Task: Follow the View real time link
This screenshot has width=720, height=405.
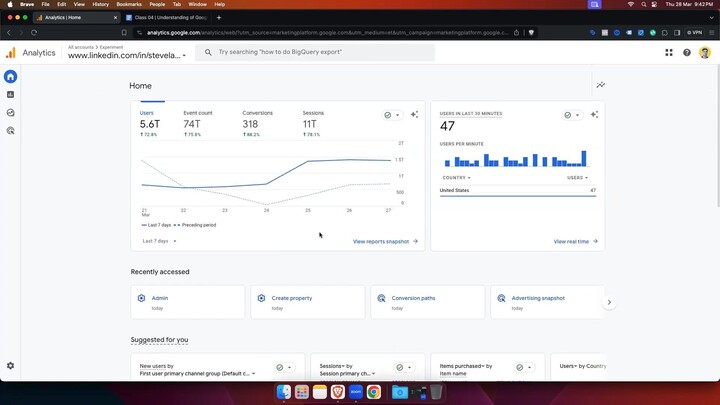Action: click(x=576, y=242)
